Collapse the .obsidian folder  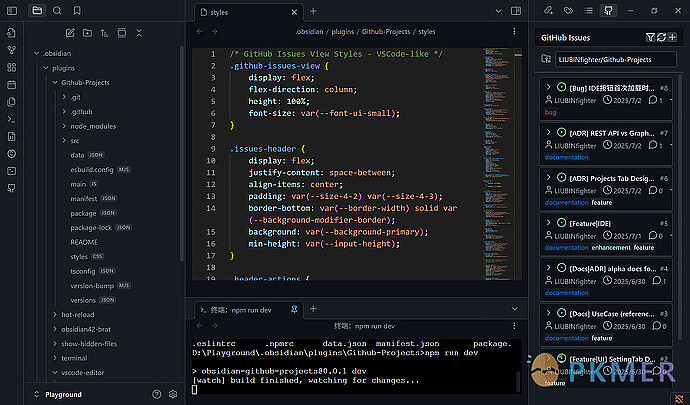tap(37, 53)
